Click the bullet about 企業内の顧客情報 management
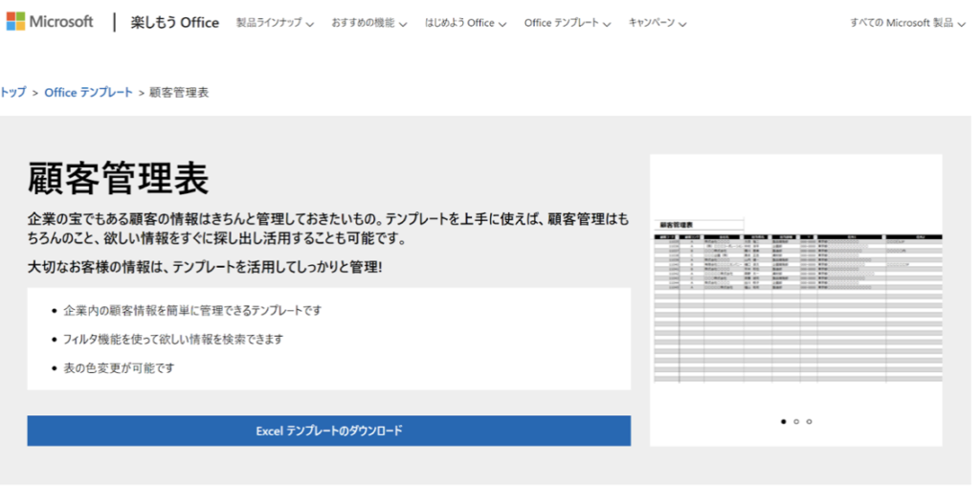 coord(191,311)
